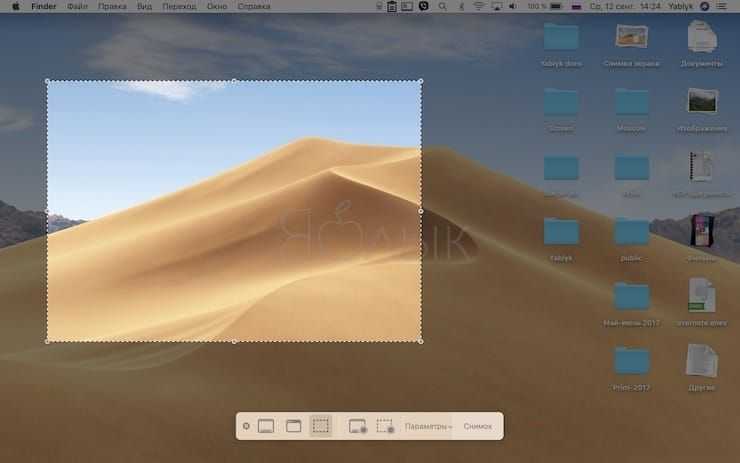This screenshot has width=740, height=463.
Task: Click the AirPlay display icon
Action: 496,6
